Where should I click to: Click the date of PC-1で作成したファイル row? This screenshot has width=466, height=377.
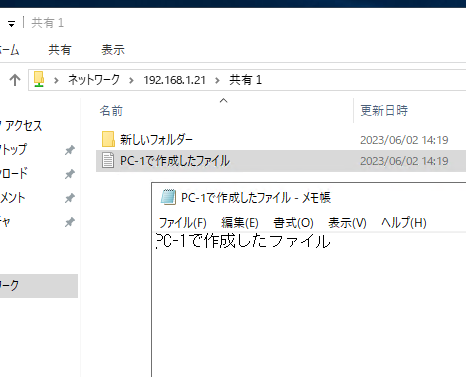[404, 161]
